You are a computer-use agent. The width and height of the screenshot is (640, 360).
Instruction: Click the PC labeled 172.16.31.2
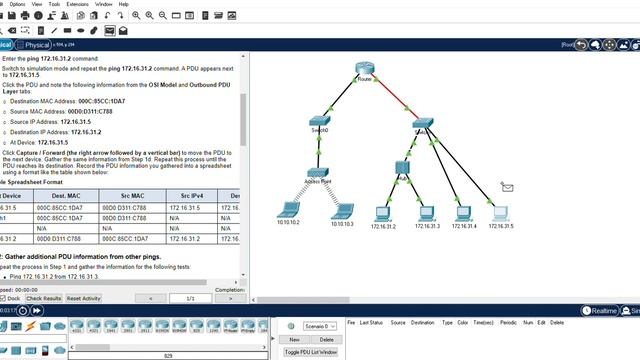[x=382, y=213]
